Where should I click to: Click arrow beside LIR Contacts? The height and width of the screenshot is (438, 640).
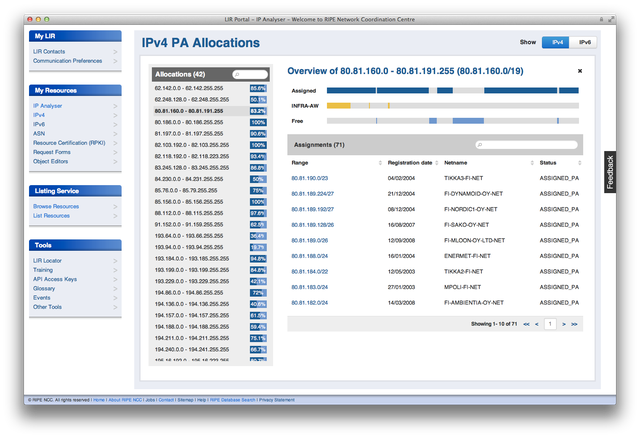(115, 52)
